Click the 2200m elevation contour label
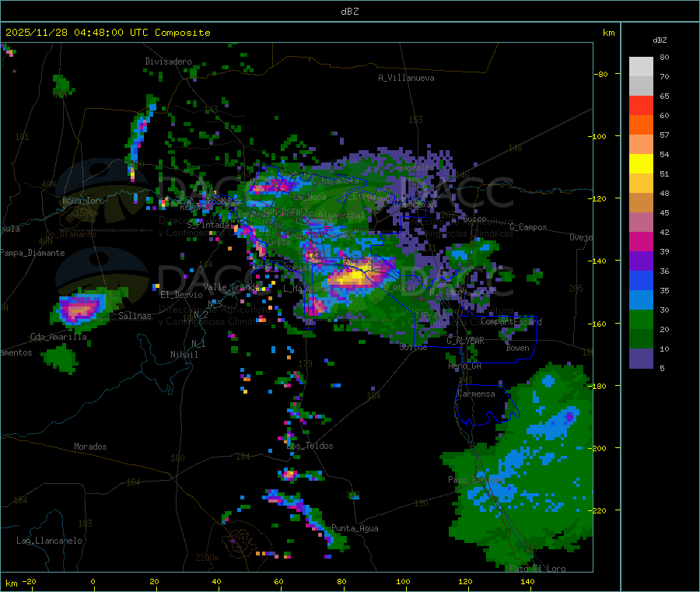The image size is (700, 592). (x=207, y=558)
